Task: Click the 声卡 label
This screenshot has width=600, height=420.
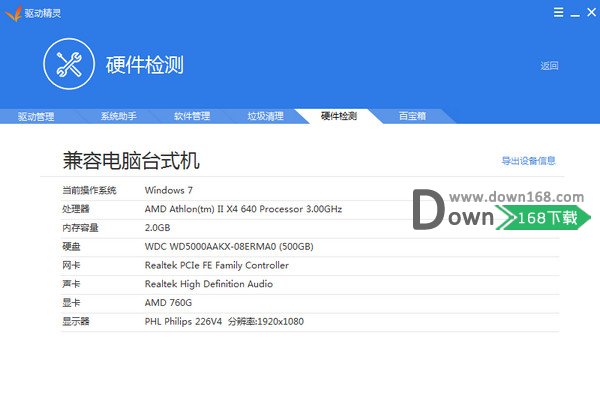Action: pyautogui.click(x=71, y=284)
